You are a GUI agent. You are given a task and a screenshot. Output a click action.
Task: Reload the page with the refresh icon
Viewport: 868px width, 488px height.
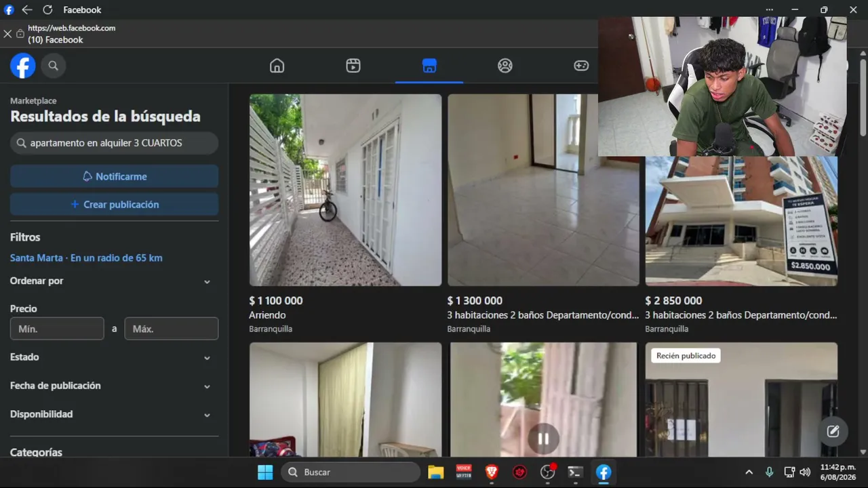point(47,10)
